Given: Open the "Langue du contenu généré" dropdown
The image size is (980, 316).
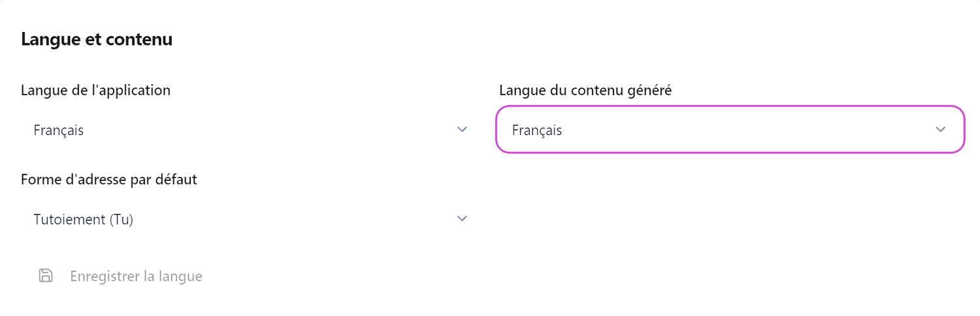Looking at the screenshot, I should coord(730,130).
